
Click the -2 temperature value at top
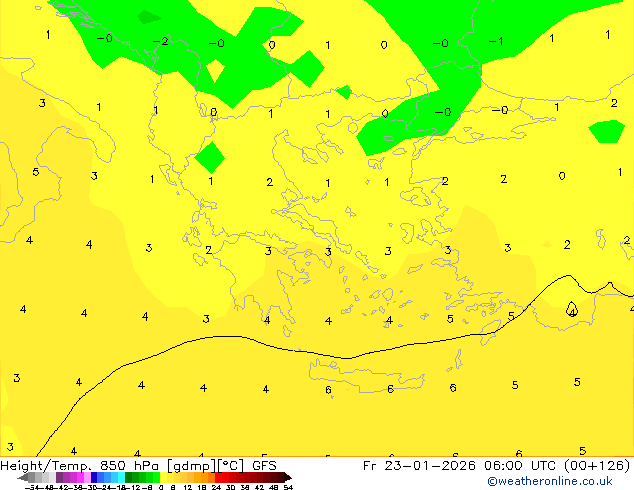(161, 41)
